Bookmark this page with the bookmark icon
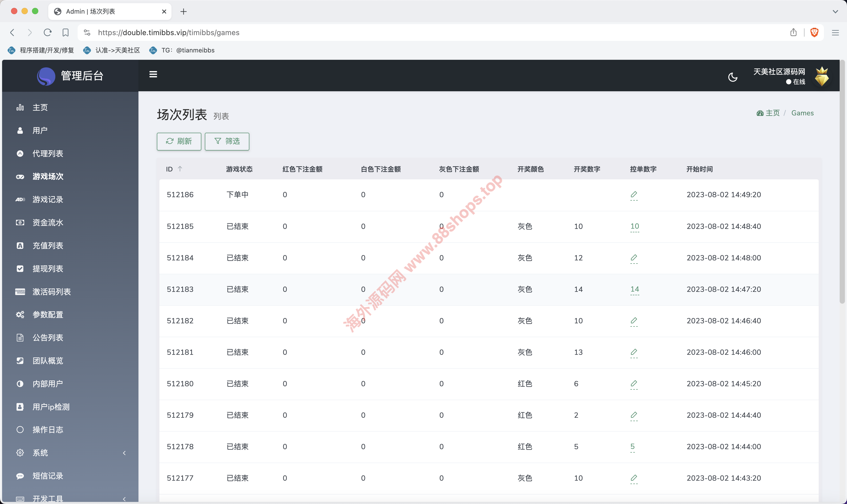The width and height of the screenshot is (847, 504). point(66,32)
